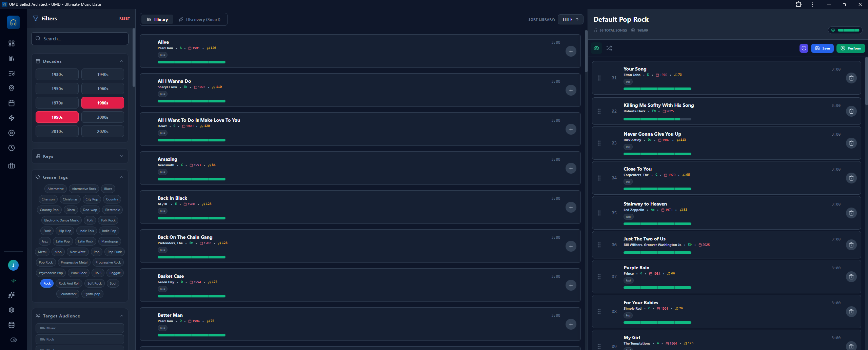The image size is (868, 350).
Task: Open the purple info icon near Save
Action: point(804,48)
